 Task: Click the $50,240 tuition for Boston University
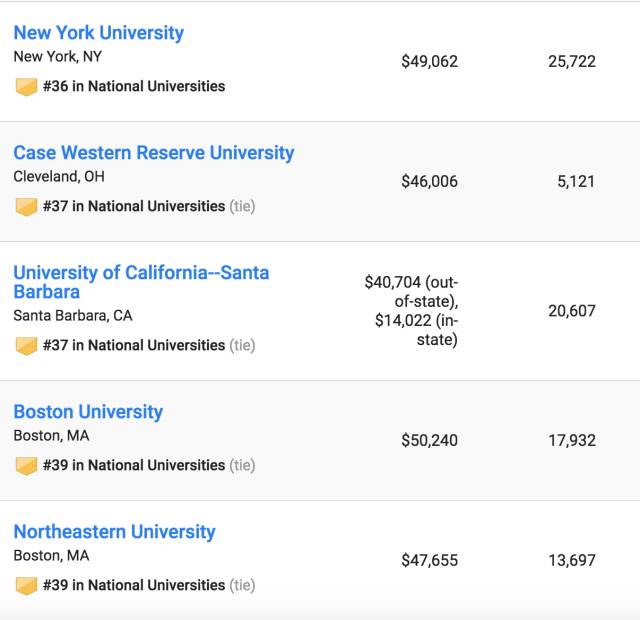pyautogui.click(x=429, y=441)
